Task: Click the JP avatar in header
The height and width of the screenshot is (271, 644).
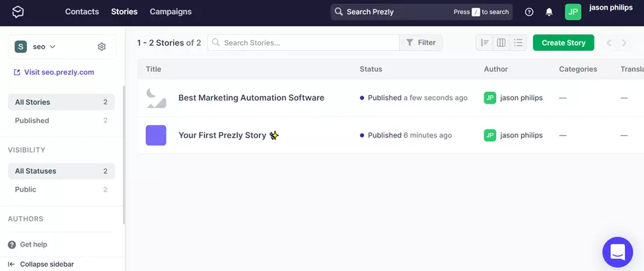Action: pos(573,12)
